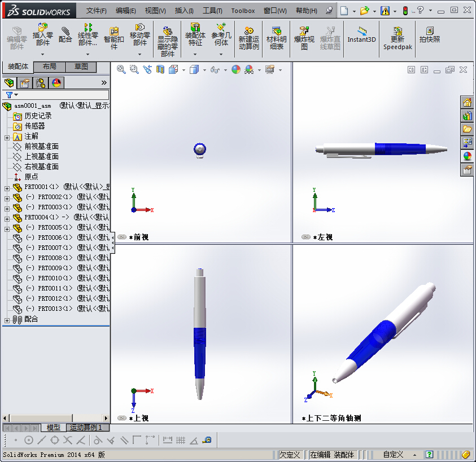Click the Edit Appearance color sphere icon
Image resolution: width=476 pixels, height=462 pixels.
(x=236, y=69)
